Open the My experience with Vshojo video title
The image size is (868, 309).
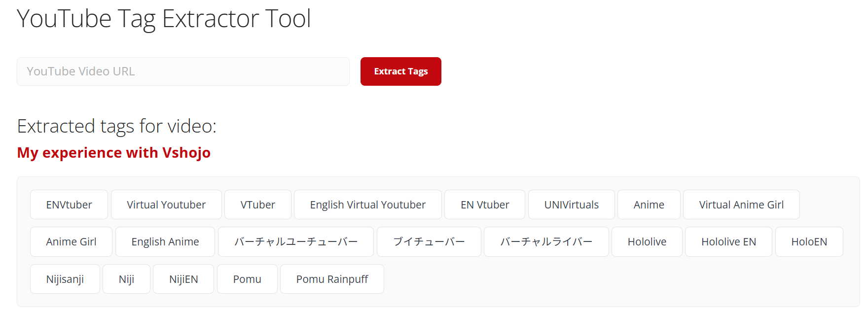(114, 153)
